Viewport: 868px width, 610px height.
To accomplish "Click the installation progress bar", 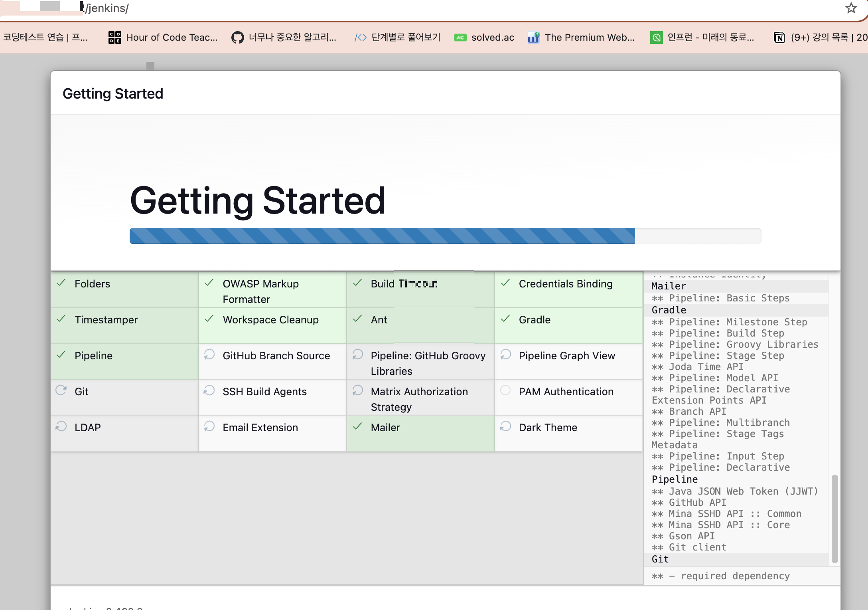I will click(445, 236).
